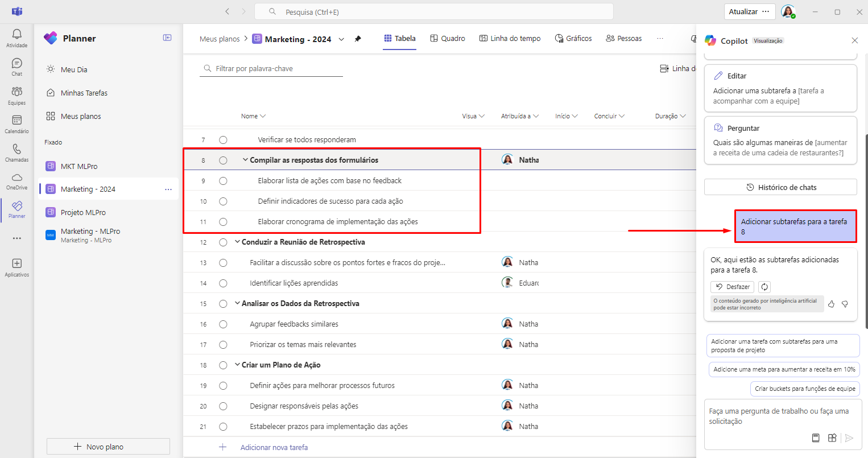This screenshot has width=868, height=458.
Task: Collapse Criar um Plano de Ação group
Action: pyautogui.click(x=237, y=365)
